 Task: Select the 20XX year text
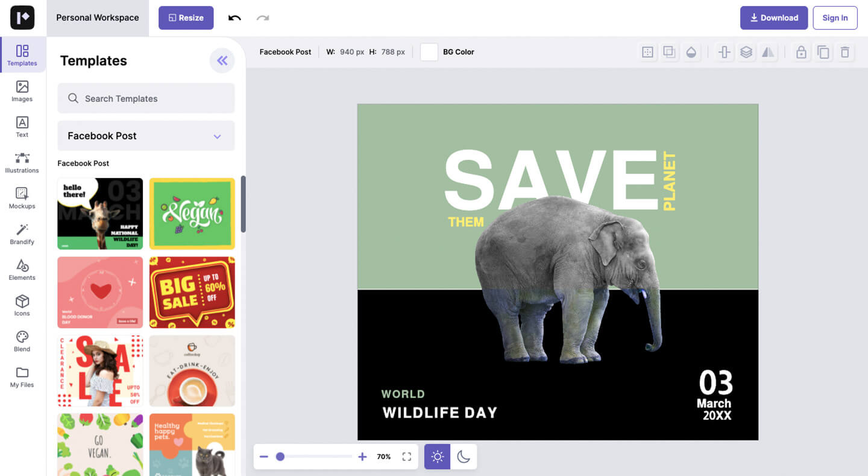717,416
